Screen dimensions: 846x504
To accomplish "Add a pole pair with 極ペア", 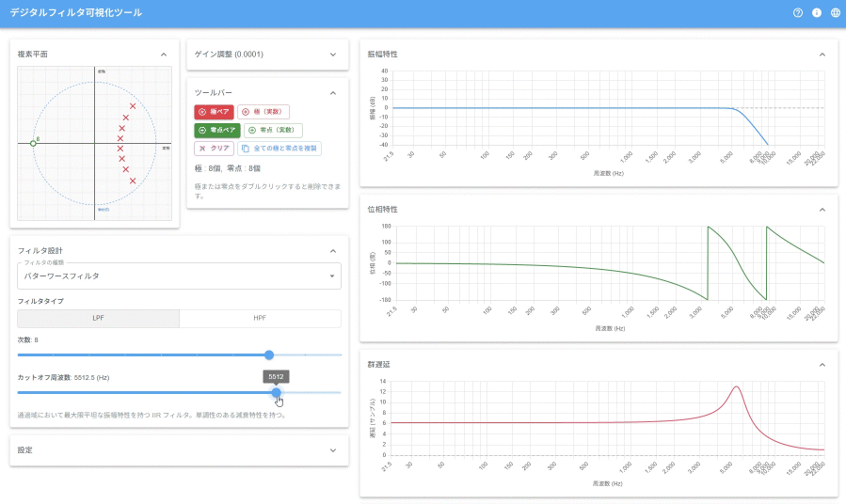I will point(214,112).
